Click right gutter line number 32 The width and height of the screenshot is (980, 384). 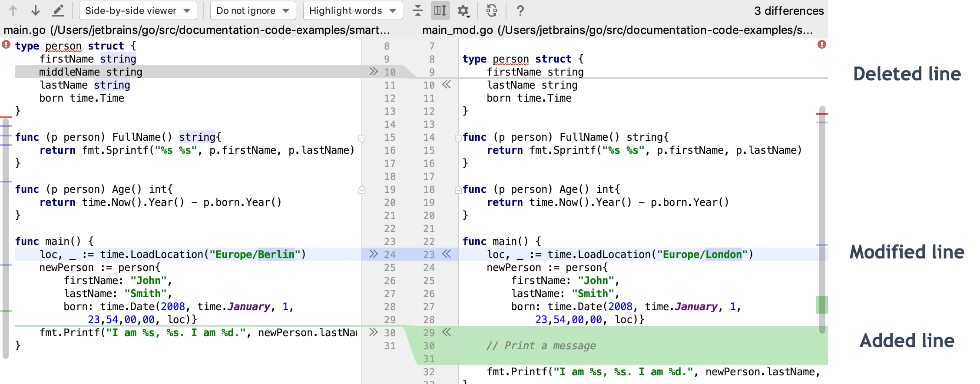pos(429,372)
